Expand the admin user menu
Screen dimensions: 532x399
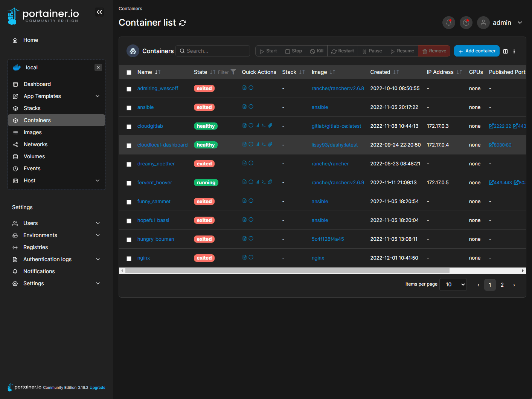[x=520, y=23]
